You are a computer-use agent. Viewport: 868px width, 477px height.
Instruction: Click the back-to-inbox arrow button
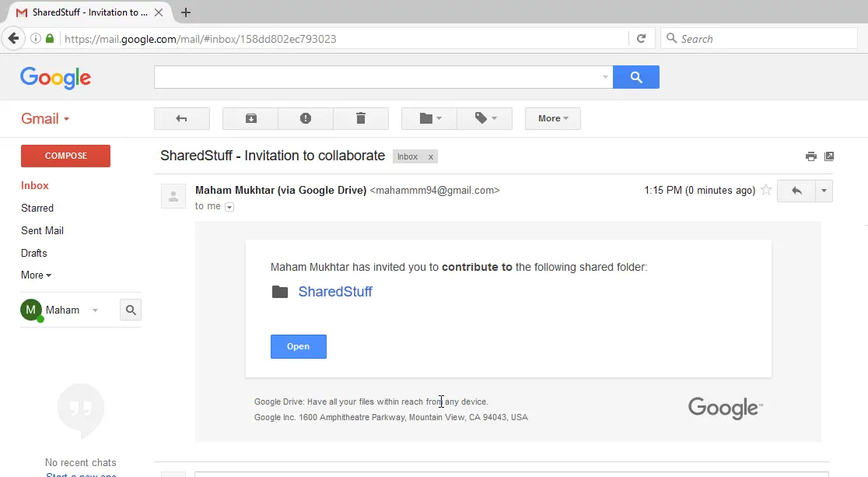(x=181, y=118)
